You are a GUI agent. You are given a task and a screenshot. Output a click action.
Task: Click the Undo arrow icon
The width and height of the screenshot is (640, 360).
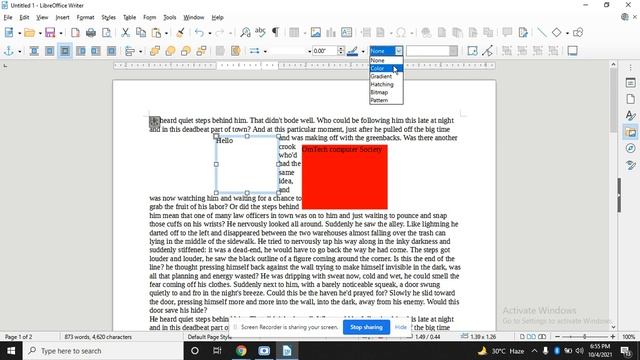[199, 33]
